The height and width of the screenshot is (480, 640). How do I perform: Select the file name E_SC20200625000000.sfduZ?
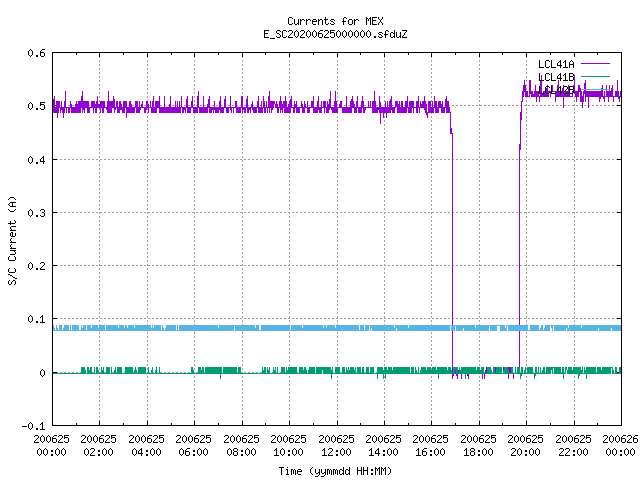pyautogui.click(x=335, y=34)
